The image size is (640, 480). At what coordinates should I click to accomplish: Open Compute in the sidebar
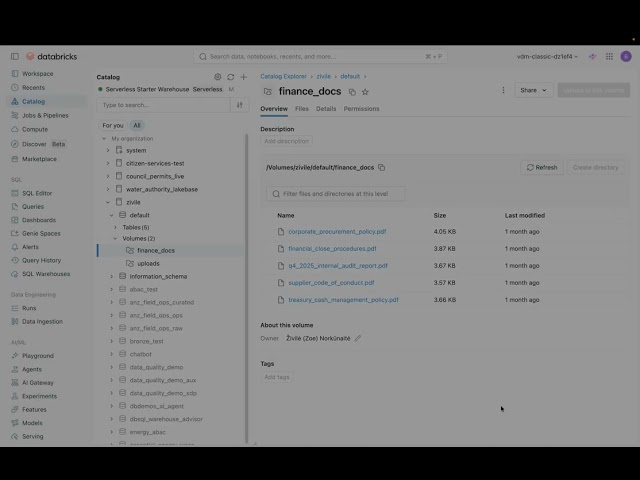click(35, 129)
